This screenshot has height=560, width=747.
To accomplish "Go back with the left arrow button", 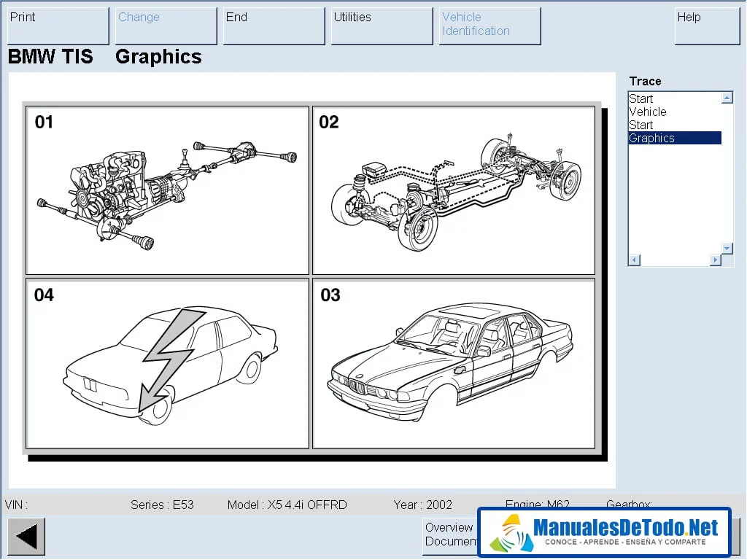I will tap(27, 536).
